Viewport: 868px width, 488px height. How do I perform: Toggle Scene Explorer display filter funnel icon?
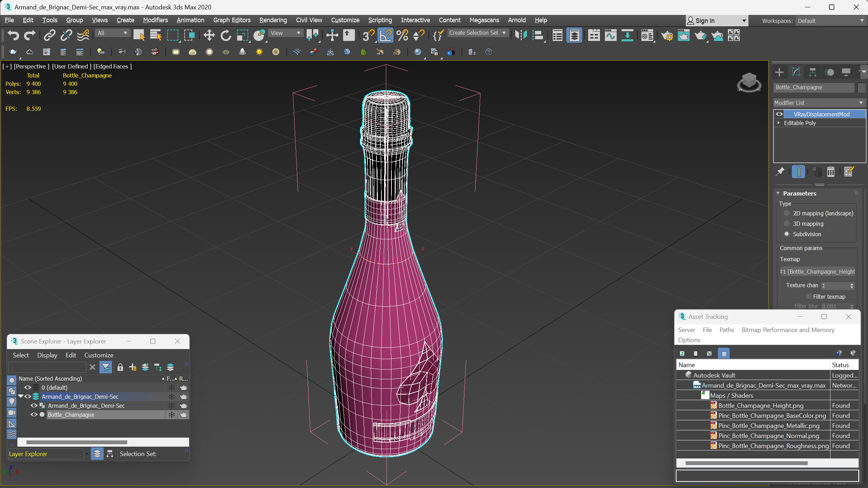click(106, 367)
